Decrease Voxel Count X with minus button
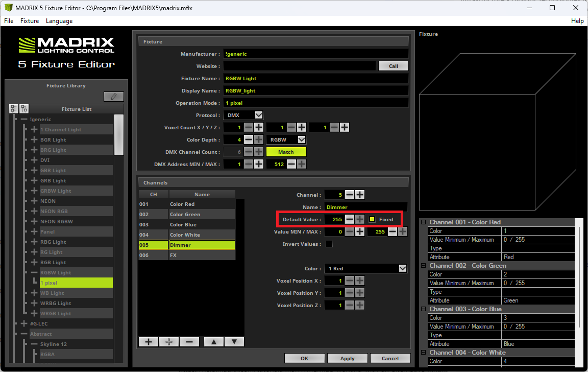Image resolution: width=588 pixels, height=372 pixels. [x=249, y=128]
